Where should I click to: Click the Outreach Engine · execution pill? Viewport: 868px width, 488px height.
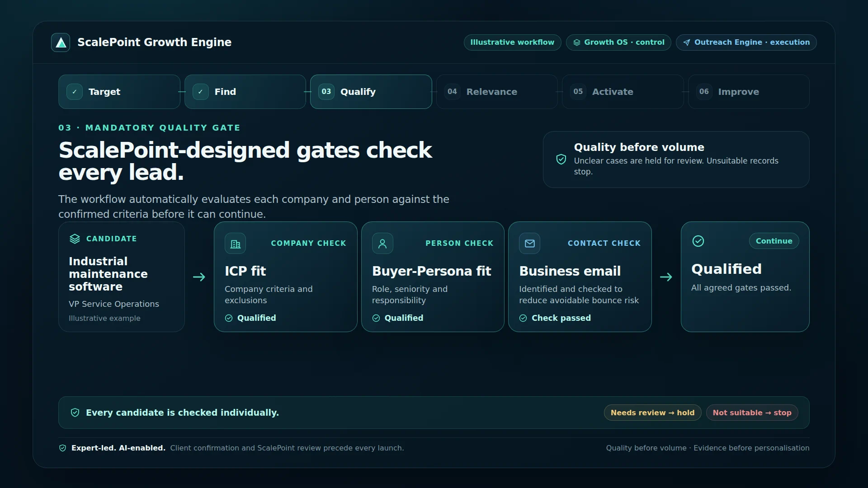point(746,42)
